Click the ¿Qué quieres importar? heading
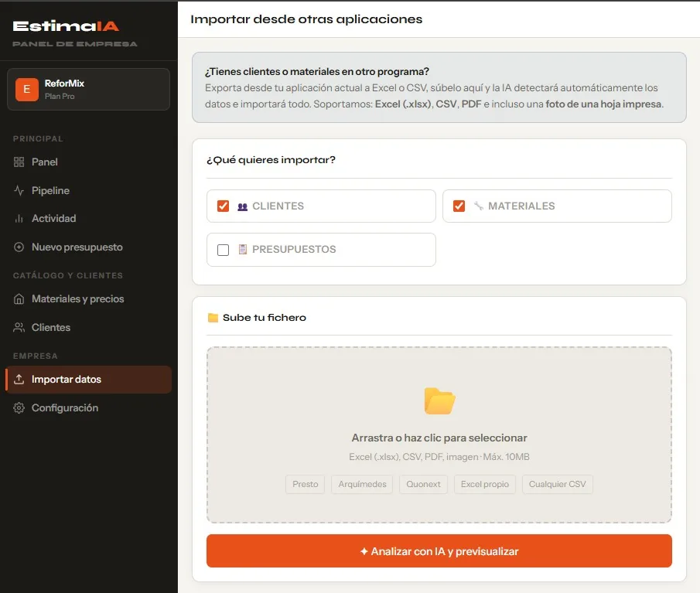Viewport: 700px width, 593px height. pyautogui.click(x=271, y=160)
